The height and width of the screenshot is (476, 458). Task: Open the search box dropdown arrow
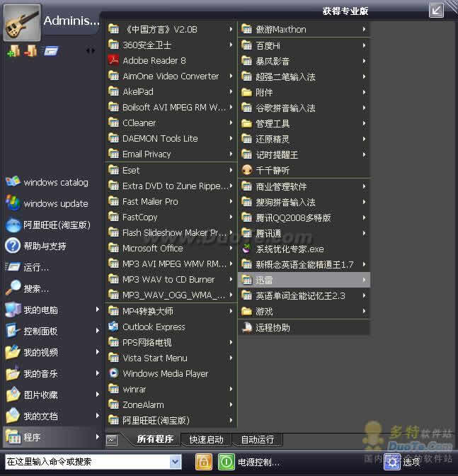[176, 462]
